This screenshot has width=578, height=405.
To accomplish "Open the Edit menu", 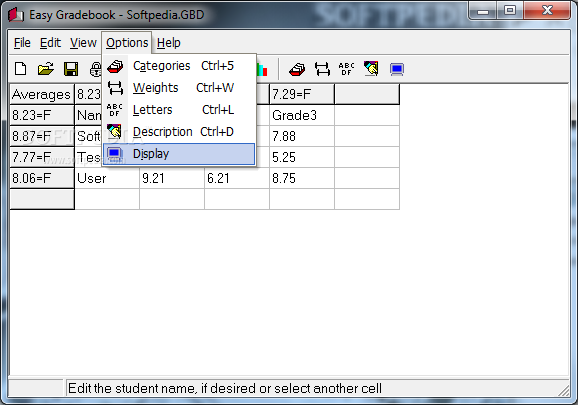I will point(50,43).
